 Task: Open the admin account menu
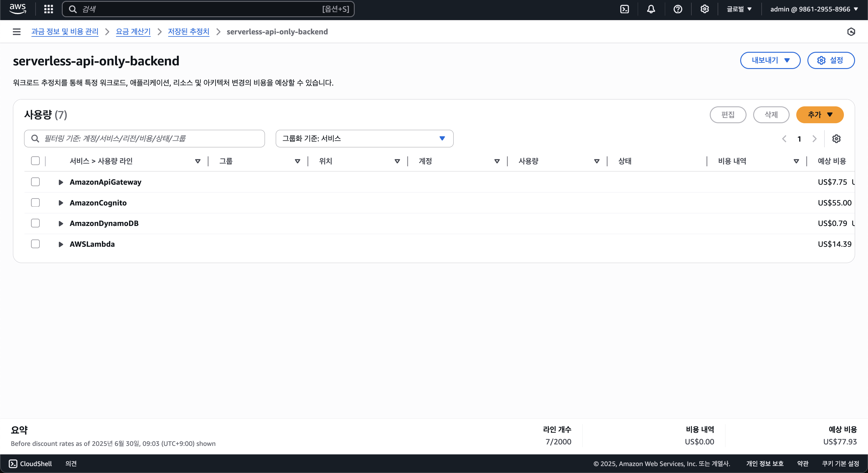[814, 9]
